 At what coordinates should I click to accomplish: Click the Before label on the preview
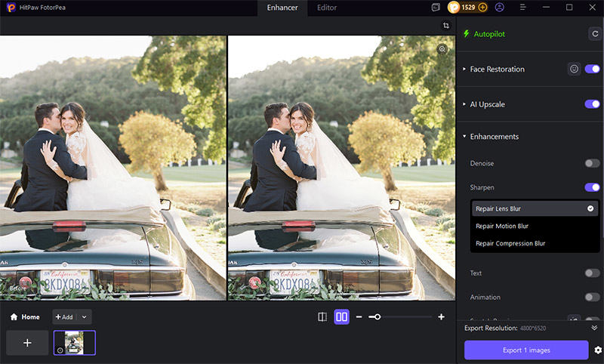click(17, 288)
